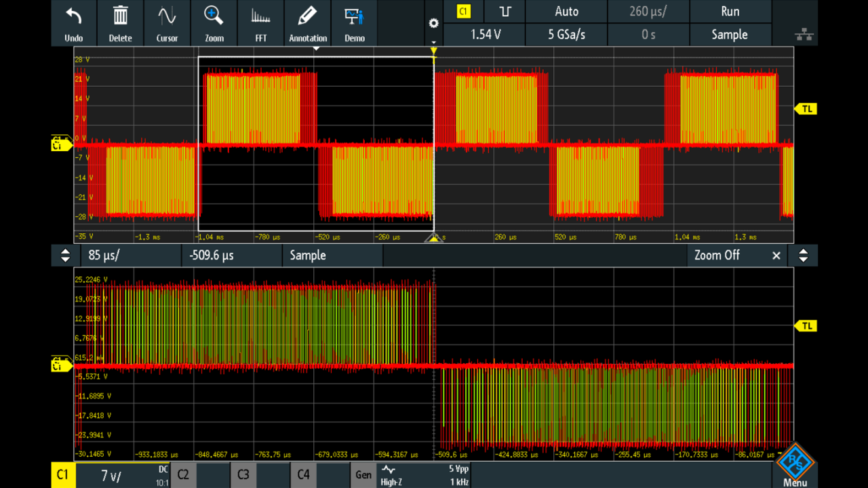868x488 pixels.
Task: Click the 25.2246 V zoom scale label
Action: click(x=90, y=279)
